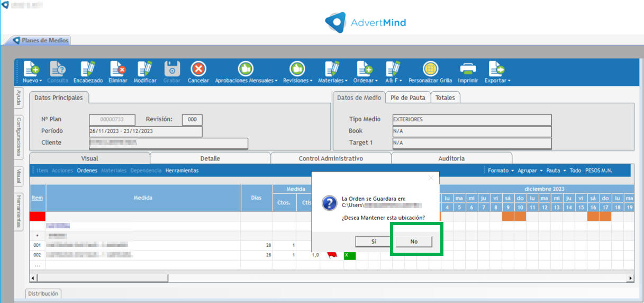The height and width of the screenshot is (303, 644).
Task: Expand the collapsed row marked with plus
Action: tap(37, 236)
